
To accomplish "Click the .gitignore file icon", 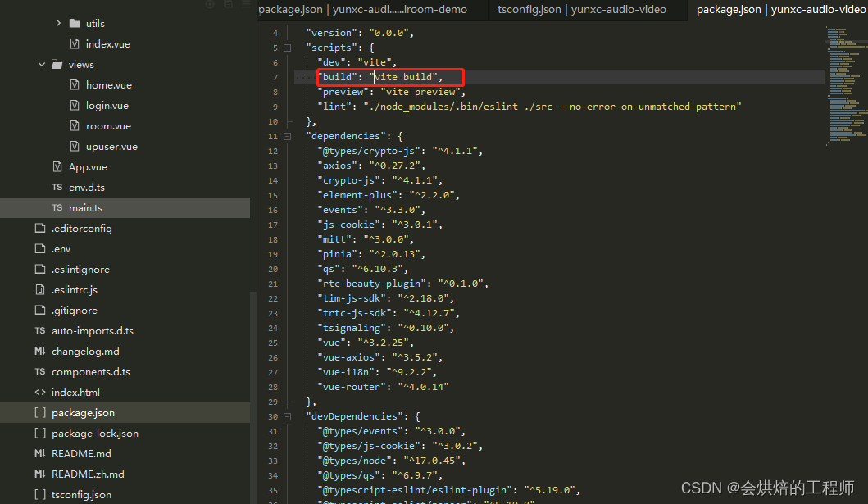I will click(40, 310).
